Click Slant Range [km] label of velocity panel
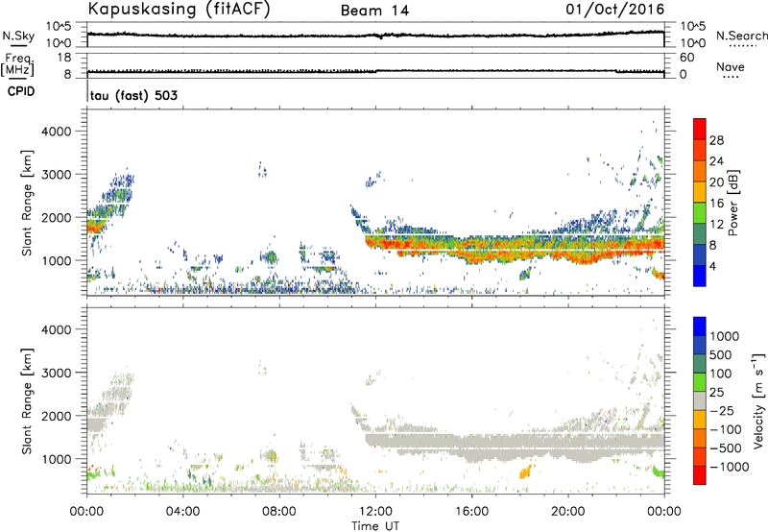This screenshot has height=532, width=768. click(27, 400)
